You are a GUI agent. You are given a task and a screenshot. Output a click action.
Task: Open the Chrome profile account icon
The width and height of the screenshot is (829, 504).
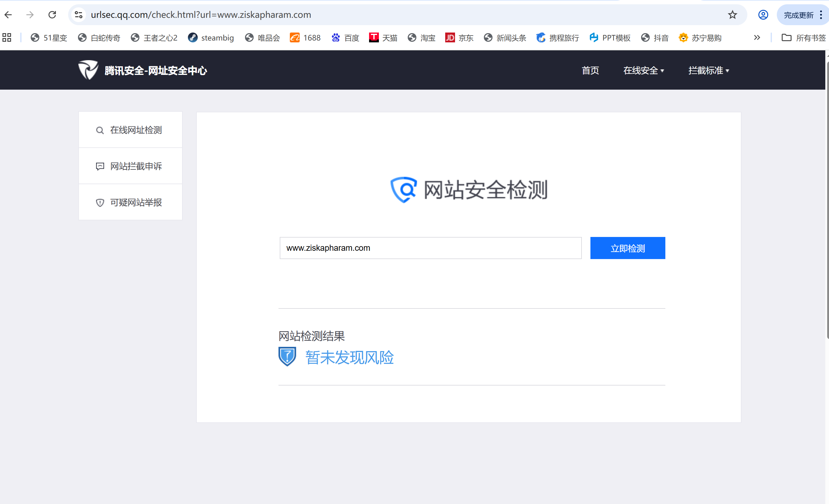pyautogui.click(x=763, y=15)
